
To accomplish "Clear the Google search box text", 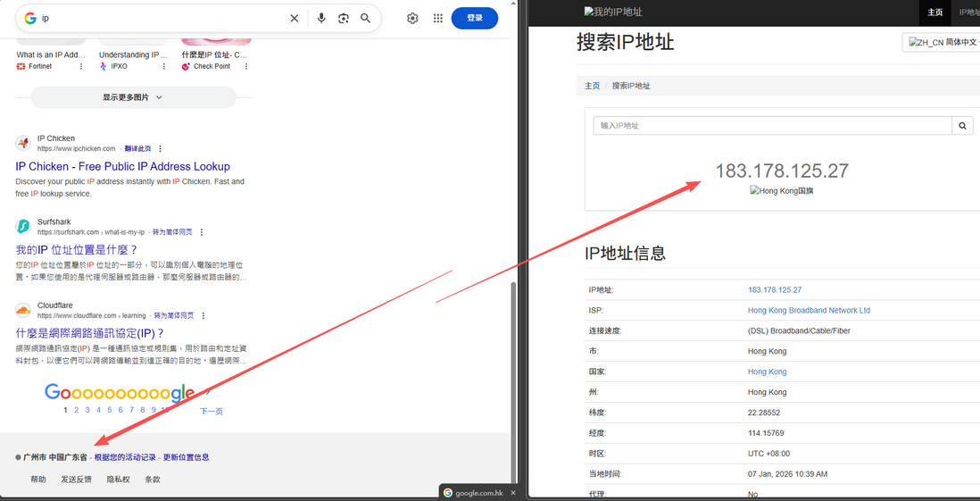I will tap(295, 18).
